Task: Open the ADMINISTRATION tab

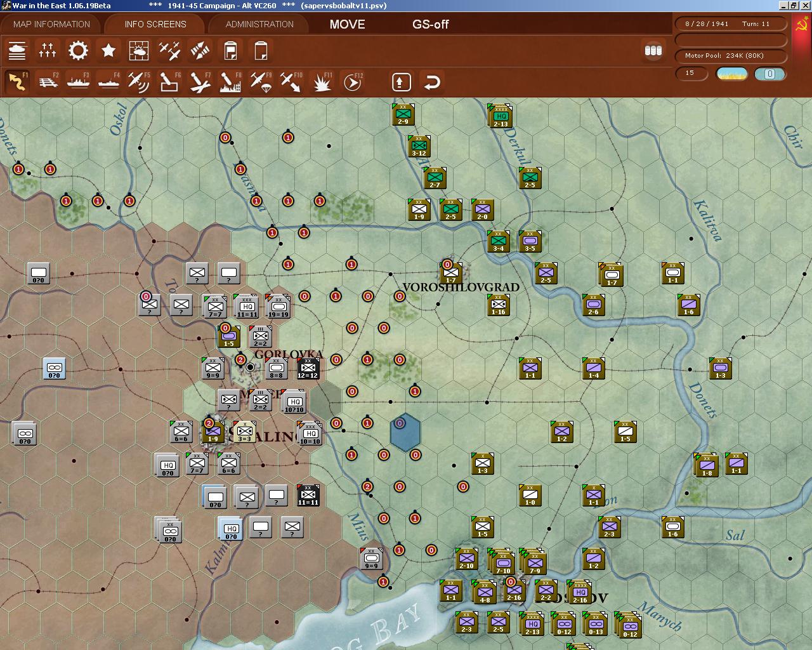Action: (x=259, y=24)
